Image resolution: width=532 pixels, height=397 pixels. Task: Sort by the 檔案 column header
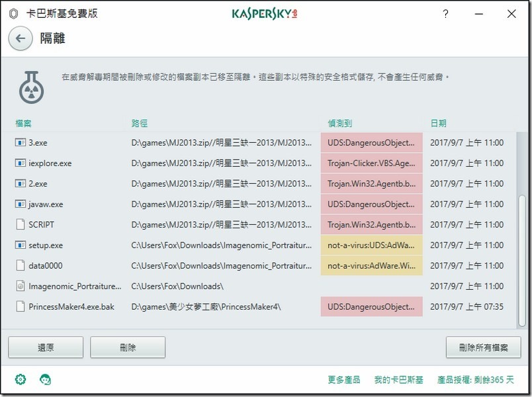click(23, 123)
